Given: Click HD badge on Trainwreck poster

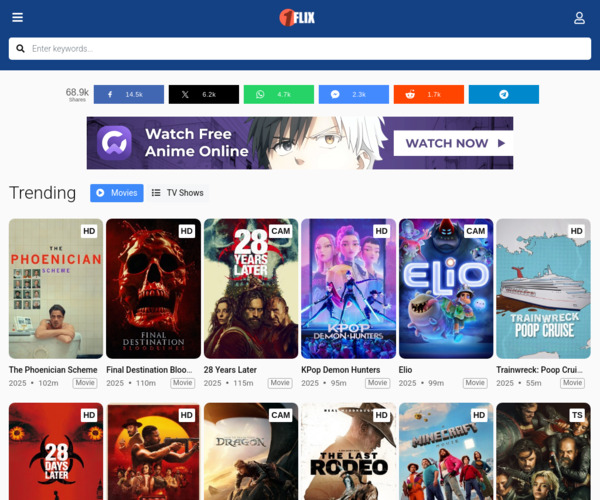Looking at the screenshot, I should 577,231.
